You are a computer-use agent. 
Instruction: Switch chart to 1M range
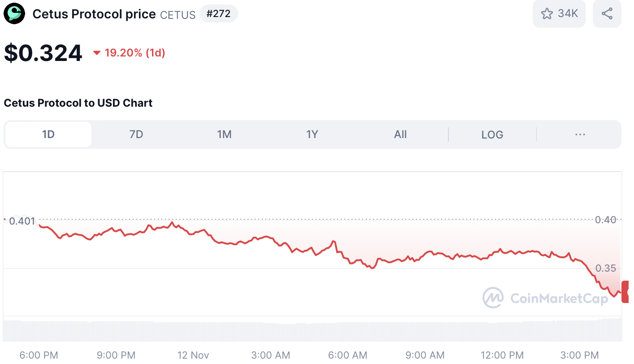click(x=224, y=134)
